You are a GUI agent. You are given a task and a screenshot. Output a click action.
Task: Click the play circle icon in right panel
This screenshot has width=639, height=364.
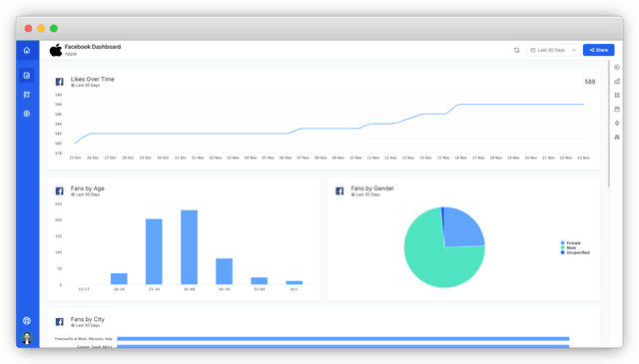617,67
